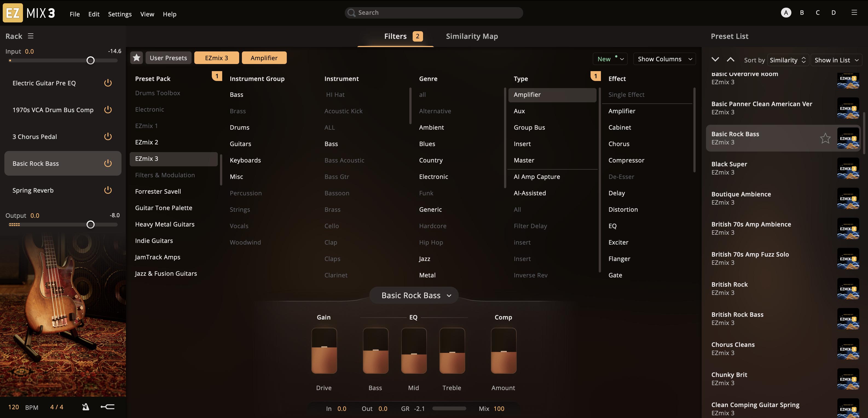Select the Basic Rock Bass rack slot
This screenshot has width=868, height=418.
tap(63, 163)
